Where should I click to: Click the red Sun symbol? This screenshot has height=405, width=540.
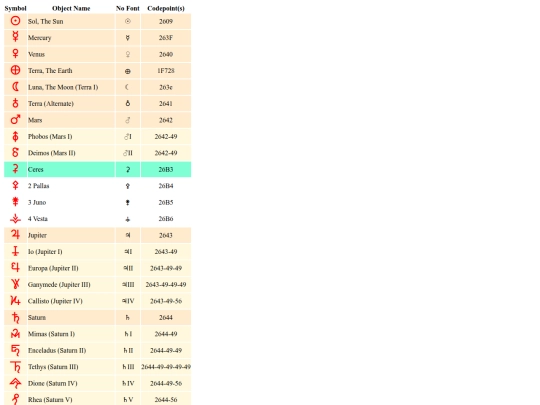pos(15,21)
